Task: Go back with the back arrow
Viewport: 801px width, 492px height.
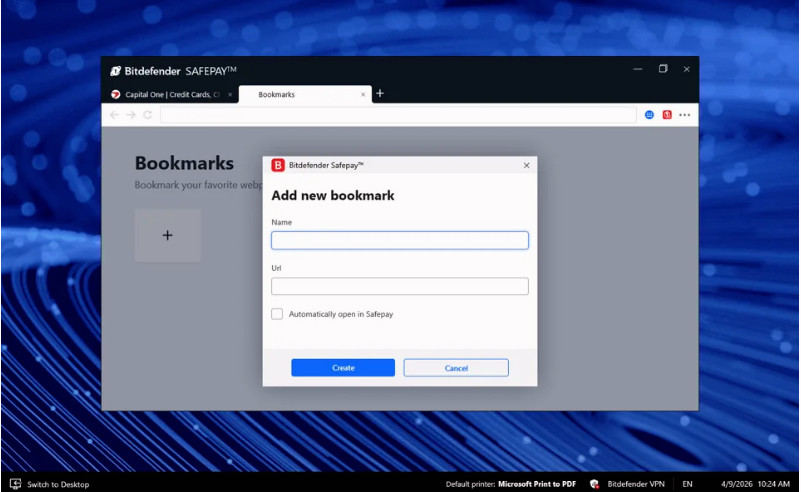Action: pos(114,115)
